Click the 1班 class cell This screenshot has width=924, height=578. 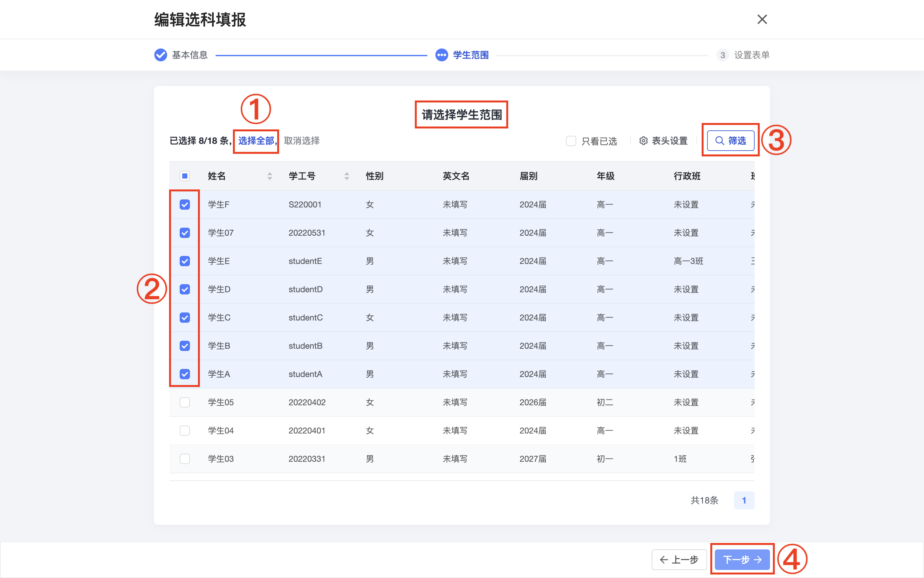[x=680, y=459]
